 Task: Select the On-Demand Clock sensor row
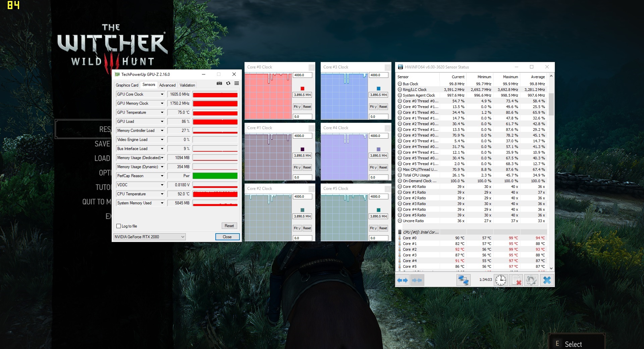[x=472, y=181]
